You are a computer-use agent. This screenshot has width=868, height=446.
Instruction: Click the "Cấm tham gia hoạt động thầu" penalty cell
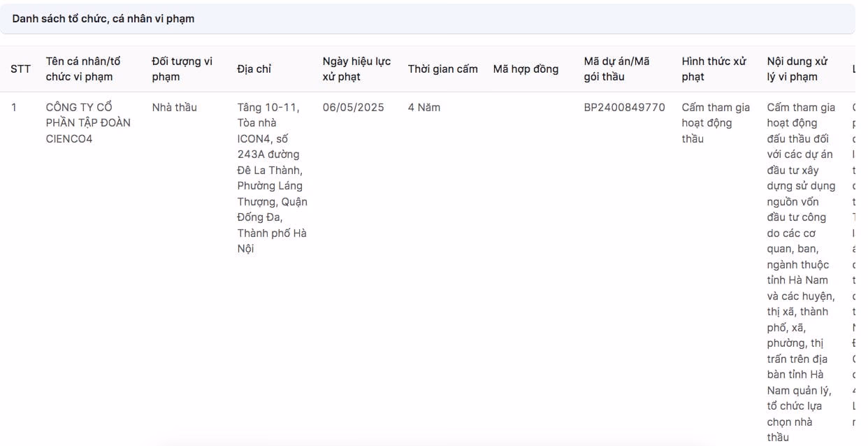pos(716,123)
